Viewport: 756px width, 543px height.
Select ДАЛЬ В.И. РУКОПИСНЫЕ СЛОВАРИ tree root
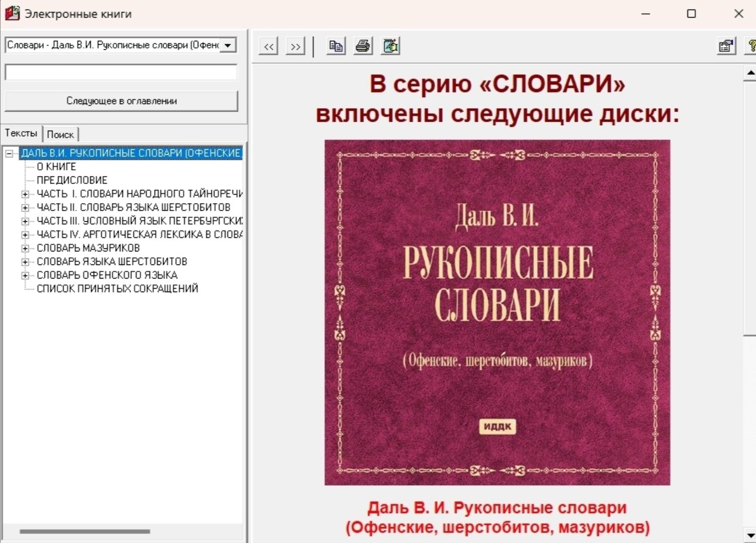[131, 153]
